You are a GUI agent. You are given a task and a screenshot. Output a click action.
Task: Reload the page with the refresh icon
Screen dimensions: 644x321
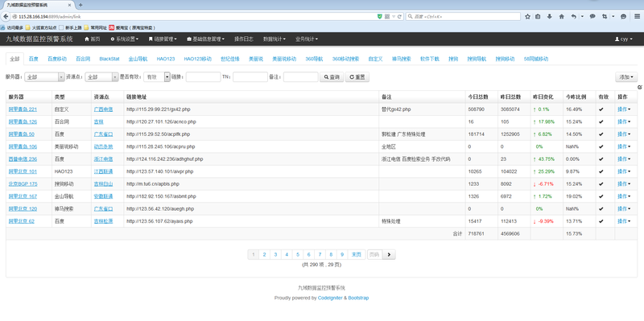click(x=399, y=16)
